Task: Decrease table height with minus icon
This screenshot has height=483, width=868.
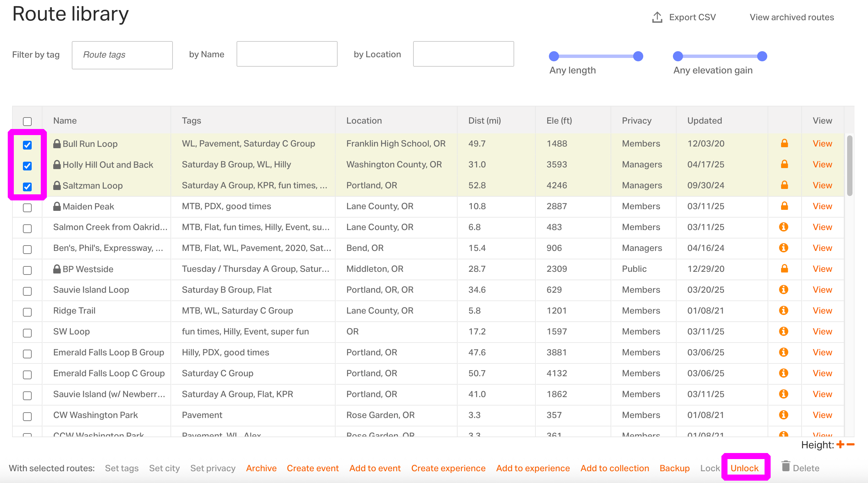Action: 850,445
